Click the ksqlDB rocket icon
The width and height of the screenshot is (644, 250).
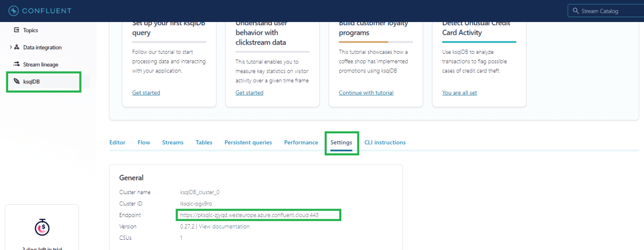[17, 82]
